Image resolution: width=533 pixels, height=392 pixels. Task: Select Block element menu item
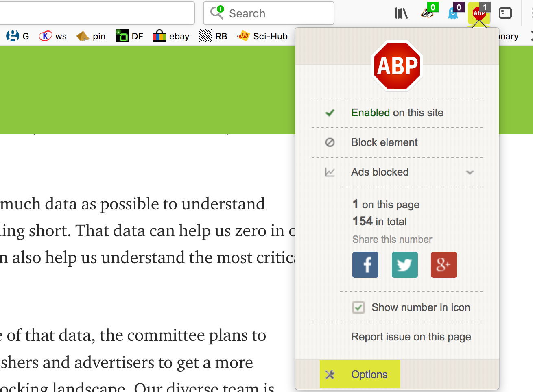pyautogui.click(x=384, y=142)
